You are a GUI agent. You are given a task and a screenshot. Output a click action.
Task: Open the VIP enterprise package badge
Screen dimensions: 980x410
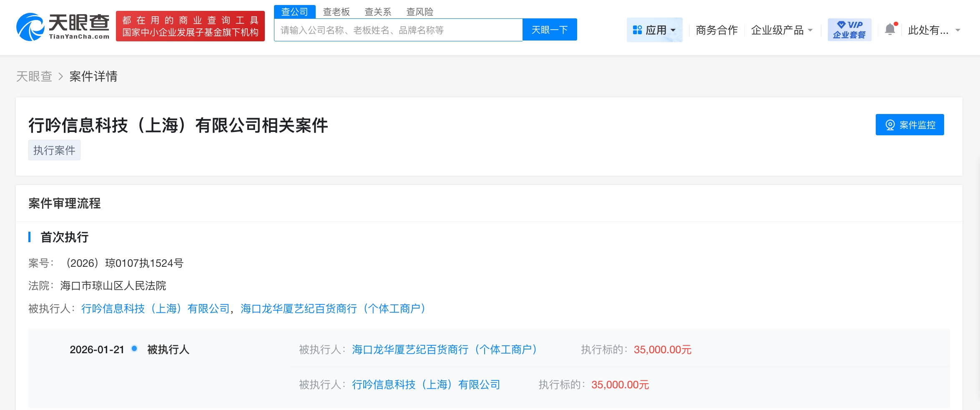tap(849, 30)
